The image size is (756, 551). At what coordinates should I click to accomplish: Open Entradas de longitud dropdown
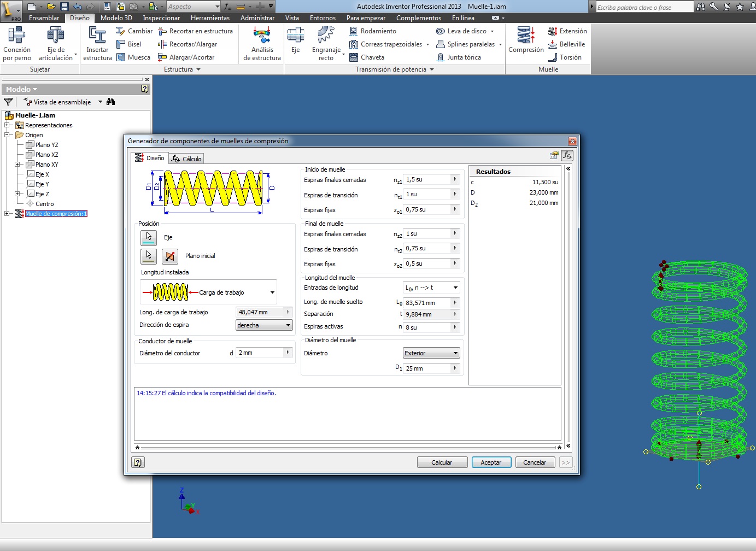[431, 288]
